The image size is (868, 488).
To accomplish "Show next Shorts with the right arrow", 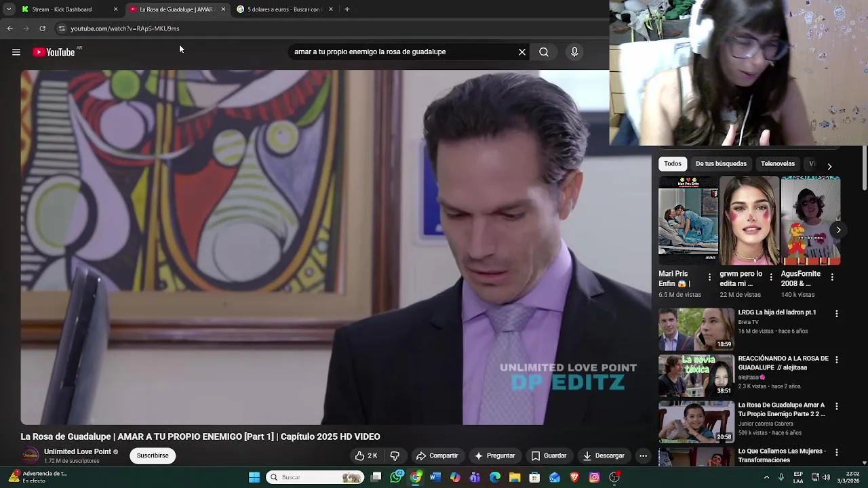I will (x=838, y=230).
